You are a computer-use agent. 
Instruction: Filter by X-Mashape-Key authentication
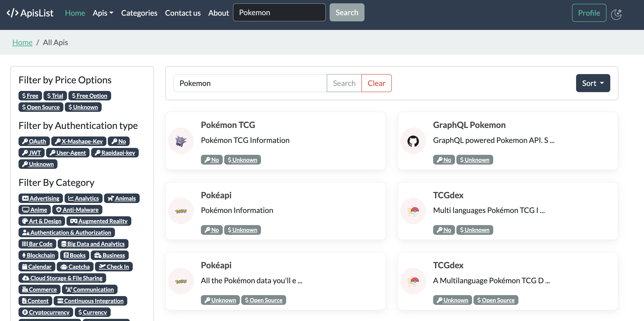tap(79, 141)
